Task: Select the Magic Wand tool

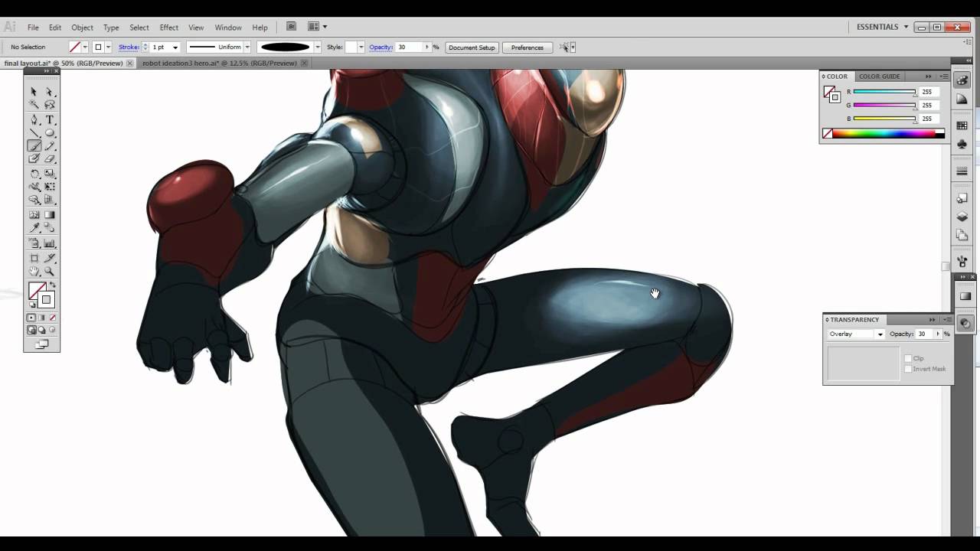Action: (34, 104)
